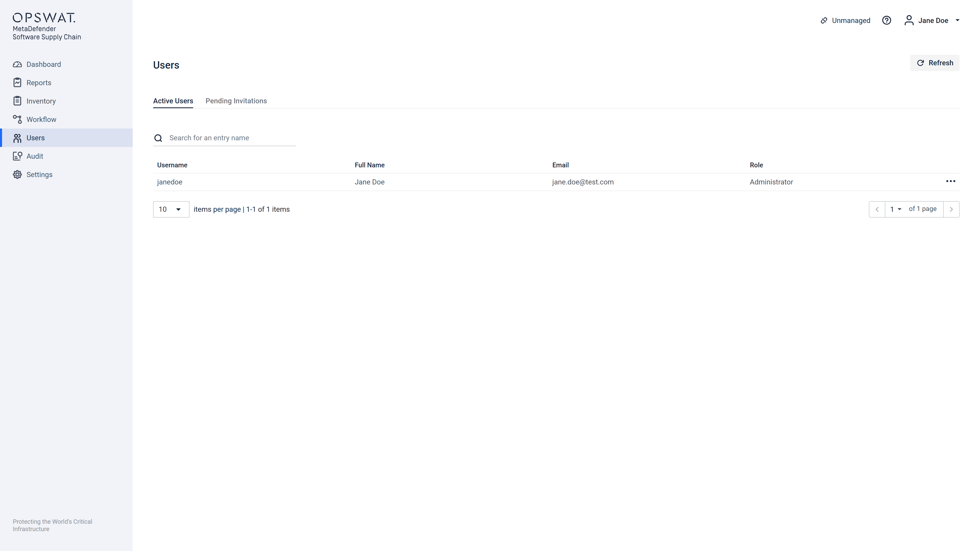
Task: Open the three-dot menu for janedoe
Action: [950, 181]
